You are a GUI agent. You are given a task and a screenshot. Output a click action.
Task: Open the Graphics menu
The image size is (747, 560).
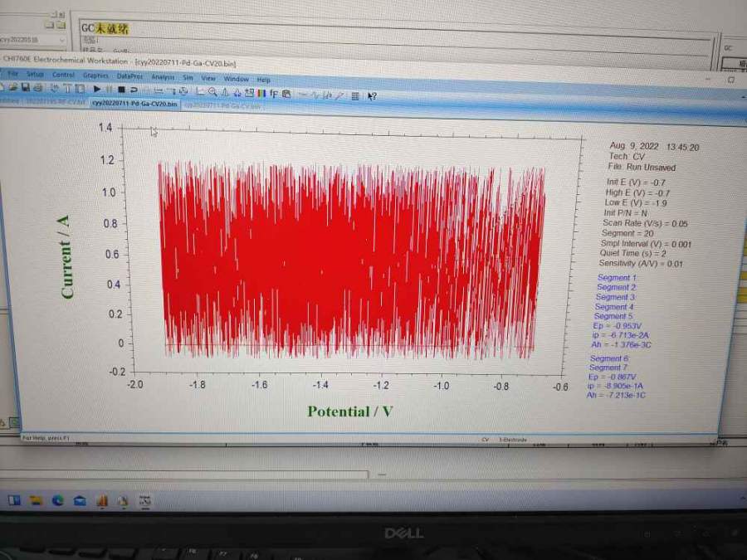pos(95,75)
